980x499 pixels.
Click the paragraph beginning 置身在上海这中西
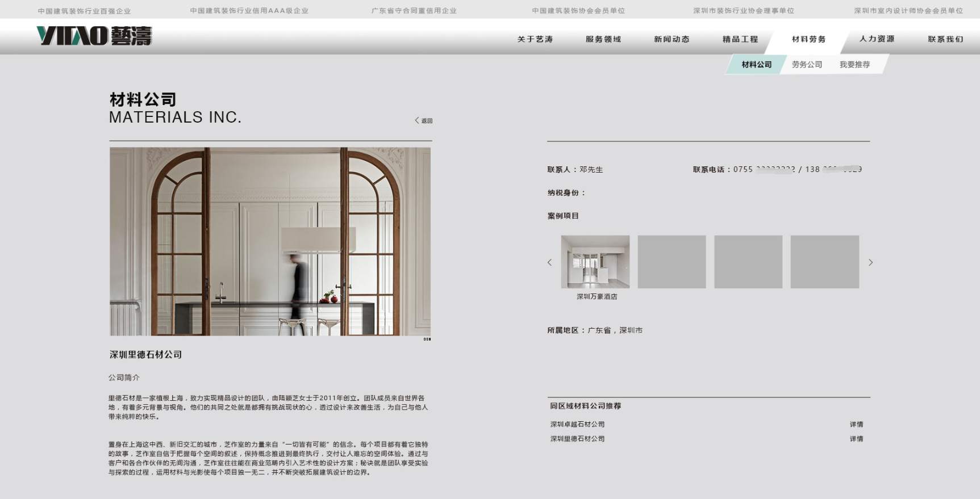tap(268, 458)
